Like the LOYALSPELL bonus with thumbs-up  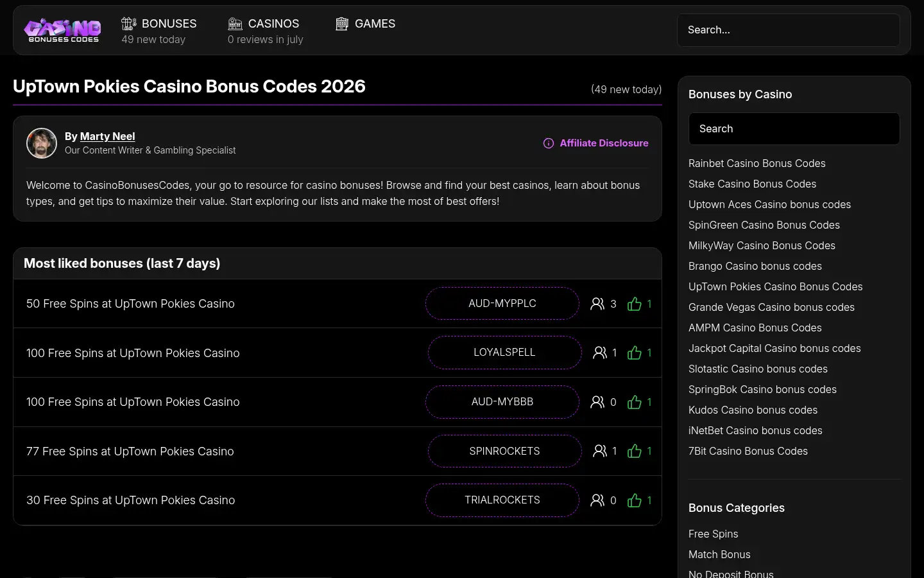635,353
